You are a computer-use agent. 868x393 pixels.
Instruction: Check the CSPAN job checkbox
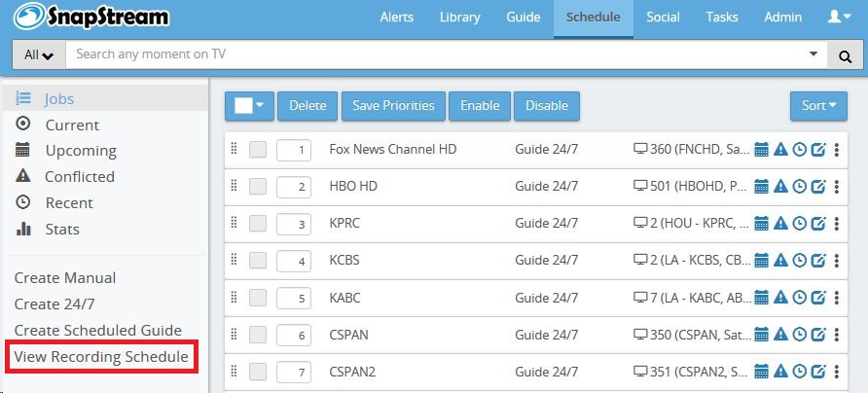click(x=258, y=336)
